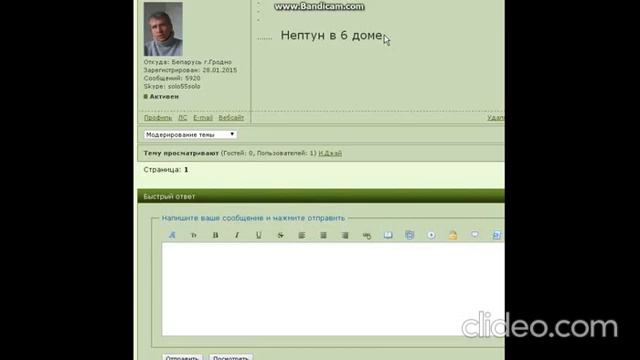
Task: Click the 'E-mail' link
Action: 203,118
